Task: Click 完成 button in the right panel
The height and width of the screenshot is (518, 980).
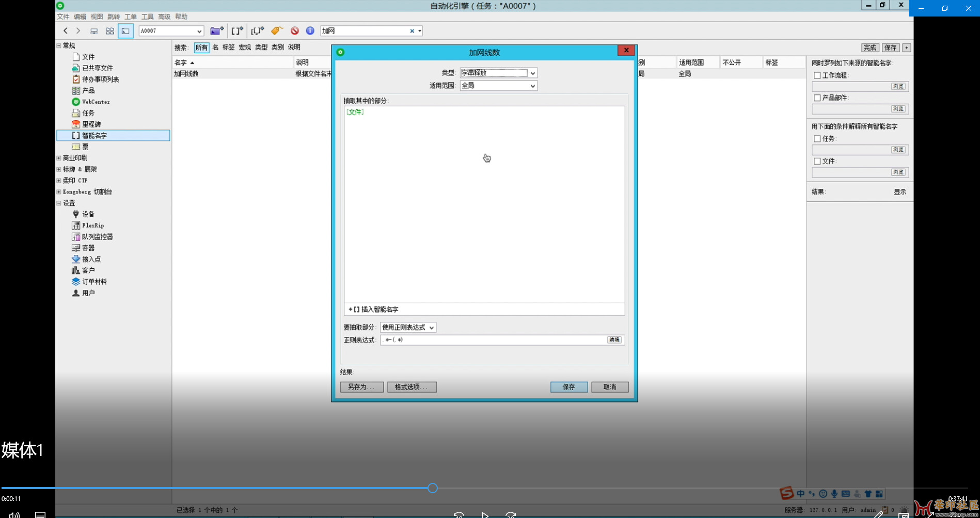Action: 870,47
